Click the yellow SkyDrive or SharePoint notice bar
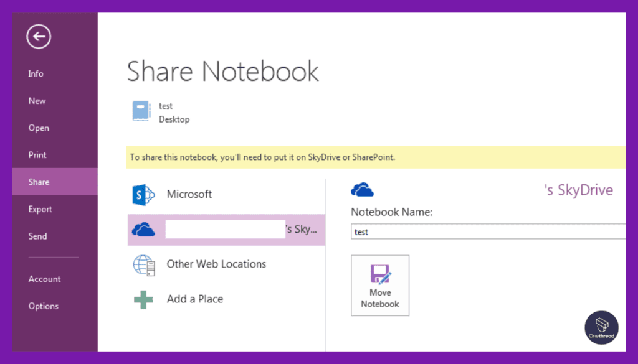 [376, 157]
